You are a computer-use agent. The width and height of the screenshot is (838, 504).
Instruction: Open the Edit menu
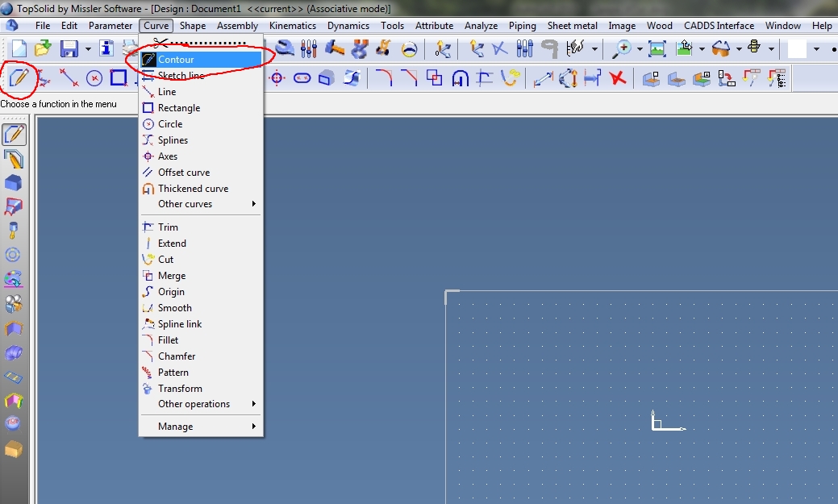(69, 26)
